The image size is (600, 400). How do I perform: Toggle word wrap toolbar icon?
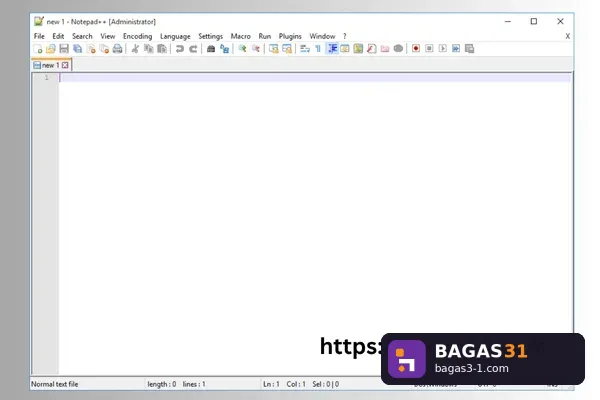click(x=305, y=49)
